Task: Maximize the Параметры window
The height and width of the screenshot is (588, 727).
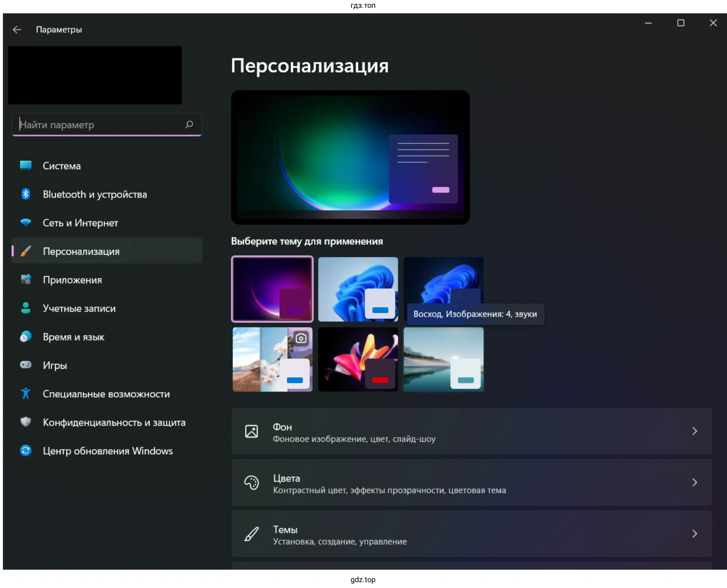Action: click(681, 23)
